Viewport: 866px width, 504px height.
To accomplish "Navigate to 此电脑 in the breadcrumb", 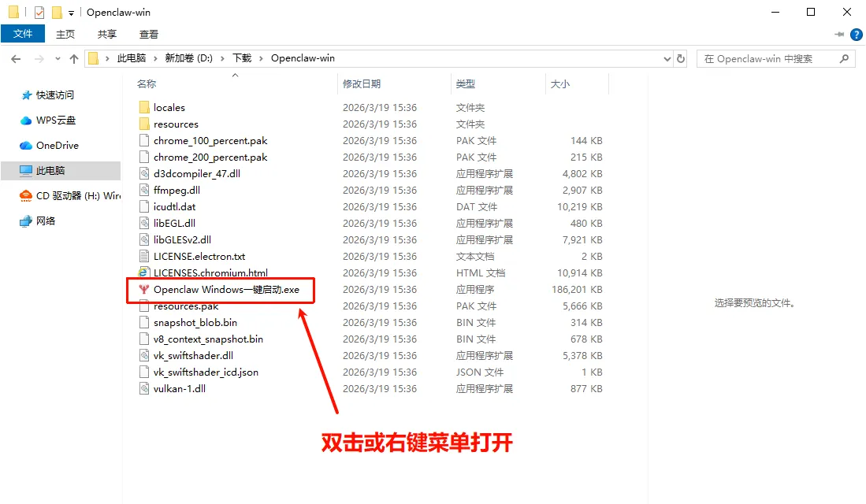I will pos(132,58).
